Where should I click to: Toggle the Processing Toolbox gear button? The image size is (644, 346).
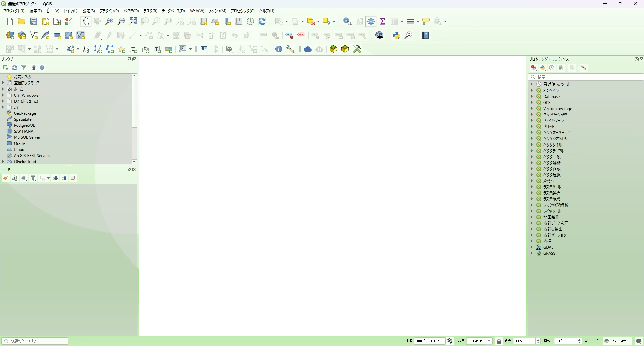371,22
